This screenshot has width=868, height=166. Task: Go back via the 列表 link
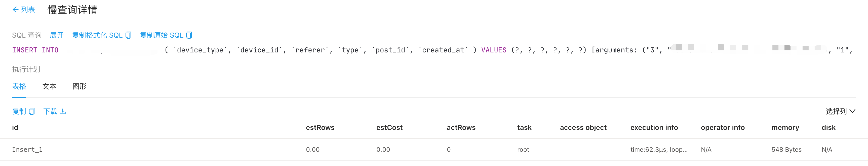pyautogui.click(x=28, y=10)
